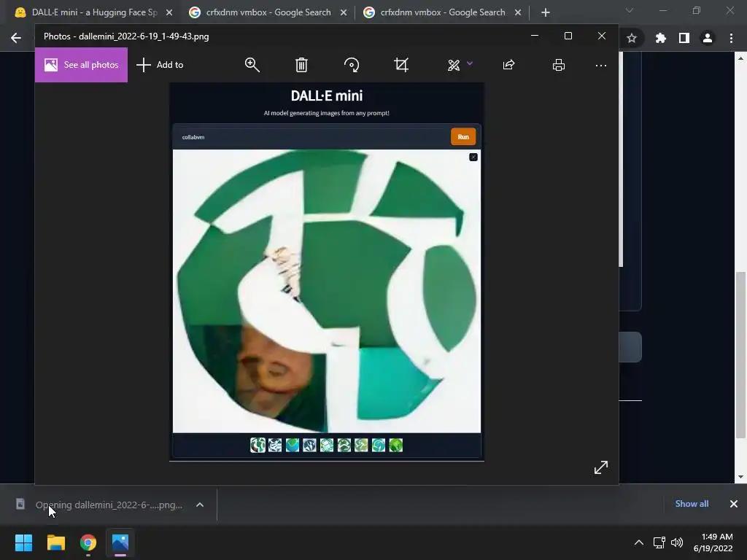The image size is (747, 560).
Task: Open Chrome extensions puzzle icon
Action: click(660, 38)
